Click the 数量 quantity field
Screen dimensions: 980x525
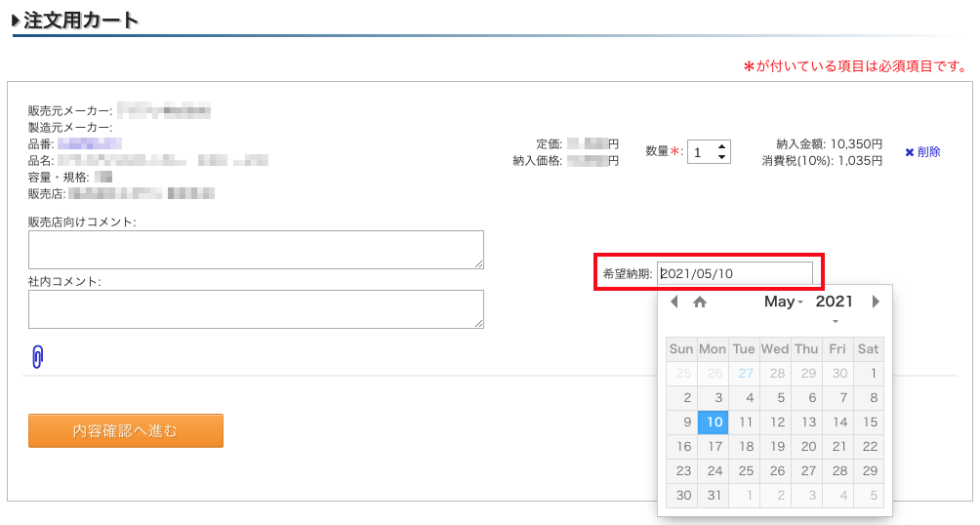click(x=709, y=152)
